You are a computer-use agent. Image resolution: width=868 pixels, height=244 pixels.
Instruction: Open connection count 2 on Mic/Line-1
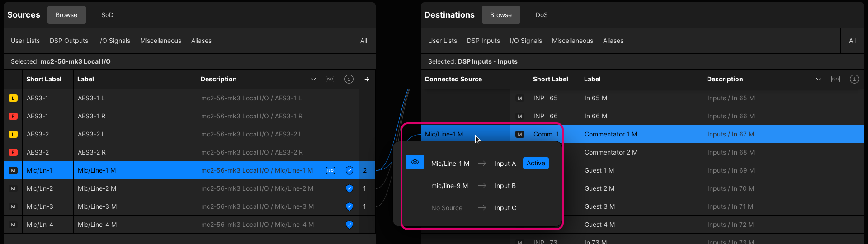365,170
